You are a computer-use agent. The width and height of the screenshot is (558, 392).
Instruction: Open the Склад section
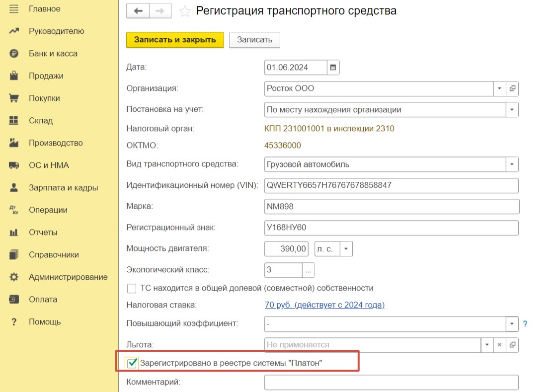point(41,121)
